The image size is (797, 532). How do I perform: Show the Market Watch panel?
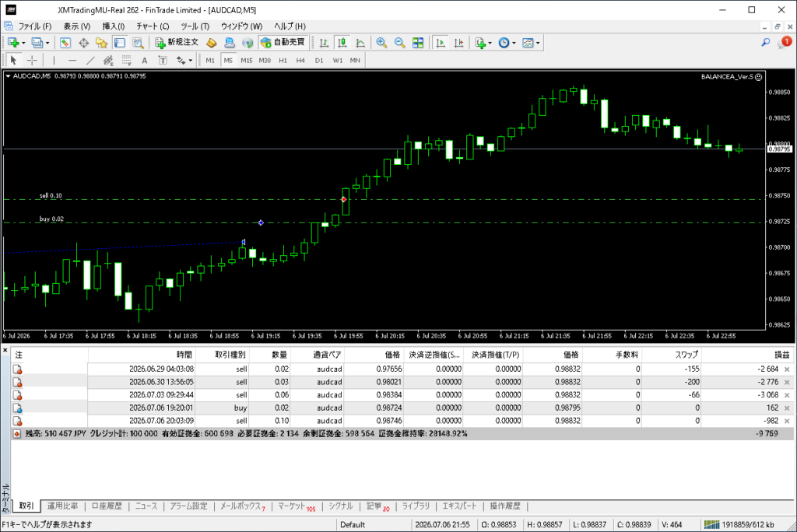(x=65, y=43)
